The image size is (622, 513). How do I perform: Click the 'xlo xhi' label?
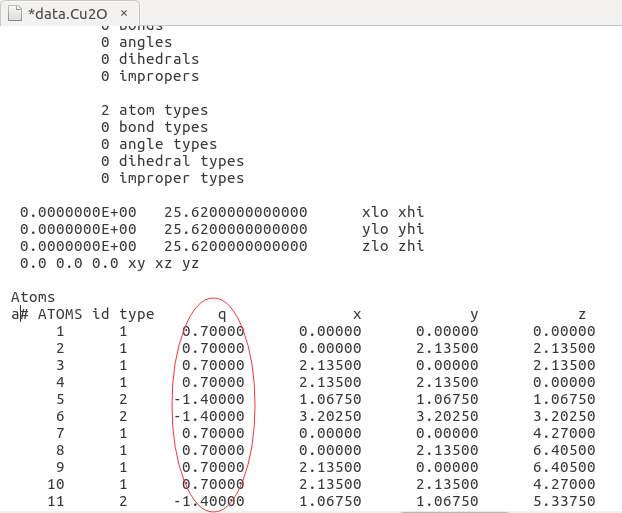click(x=393, y=212)
